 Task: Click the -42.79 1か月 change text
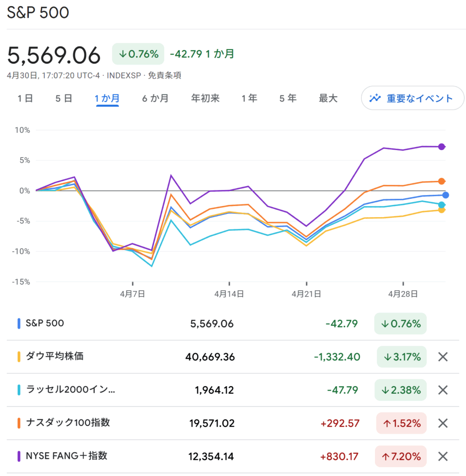[x=202, y=54]
